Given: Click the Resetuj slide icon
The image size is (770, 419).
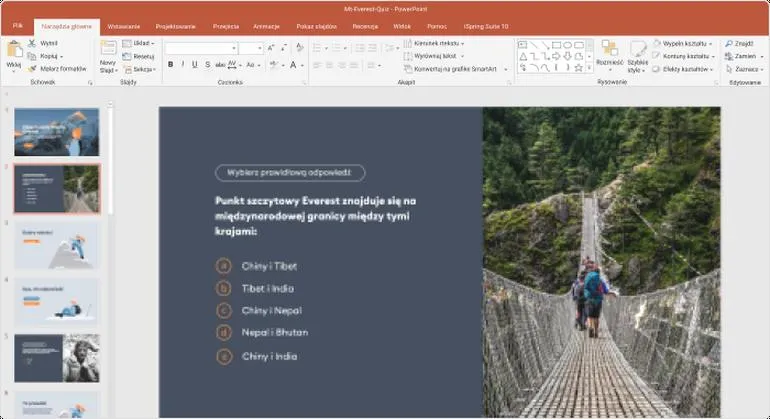Looking at the screenshot, I should click(x=127, y=56).
